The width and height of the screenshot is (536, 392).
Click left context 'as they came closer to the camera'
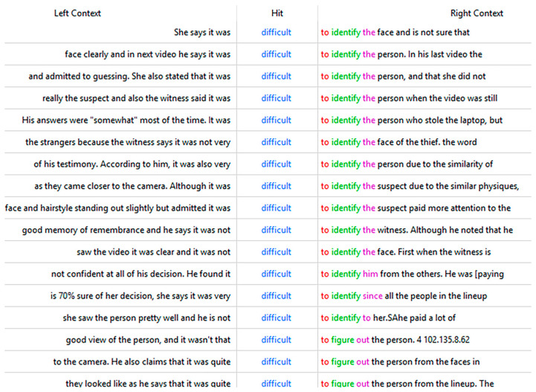click(101, 186)
